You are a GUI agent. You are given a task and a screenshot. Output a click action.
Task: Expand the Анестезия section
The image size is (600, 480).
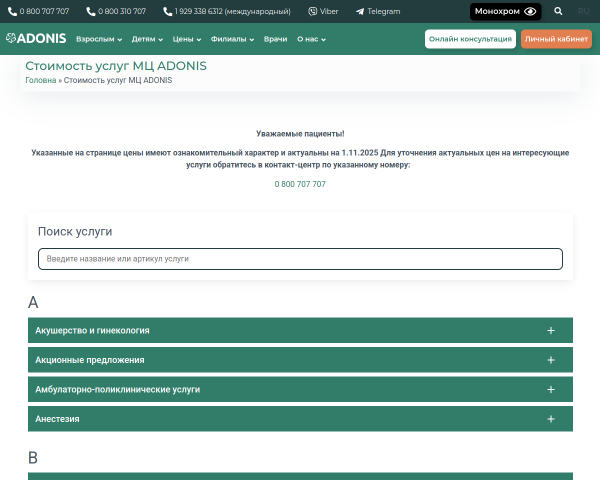pyautogui.click(x=300, y=419)
